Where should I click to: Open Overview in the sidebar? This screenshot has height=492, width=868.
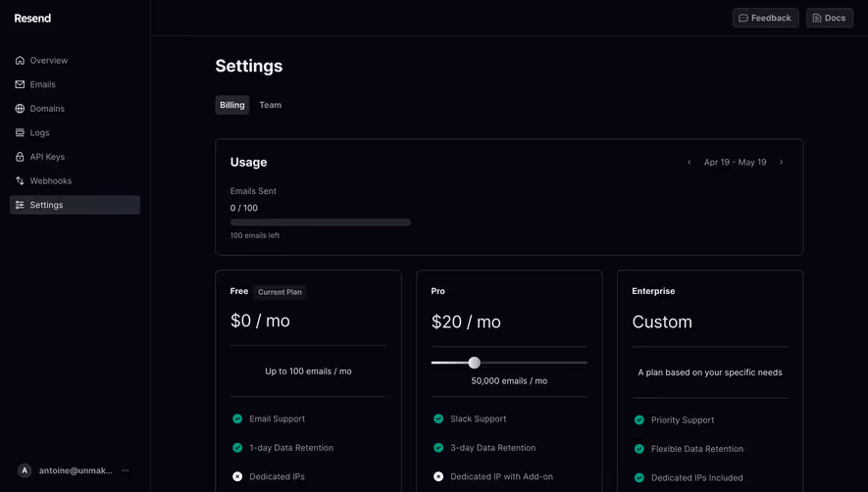(75, 61)
